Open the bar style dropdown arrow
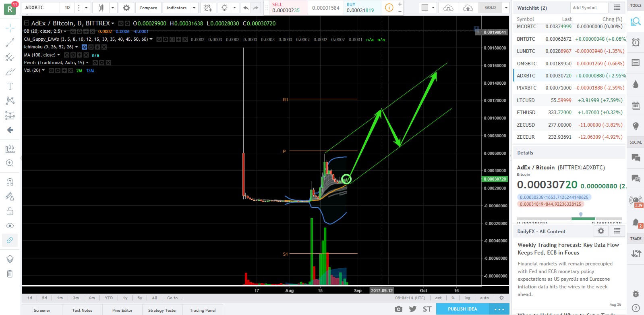The height and width of the screenshot is (315, 644). tap(113, 8)
